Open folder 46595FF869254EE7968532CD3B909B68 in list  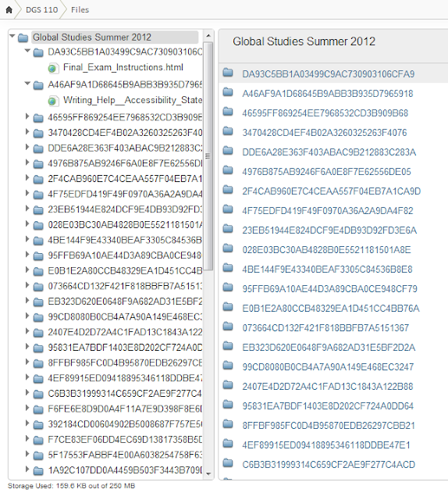click(x=325, y=112)
